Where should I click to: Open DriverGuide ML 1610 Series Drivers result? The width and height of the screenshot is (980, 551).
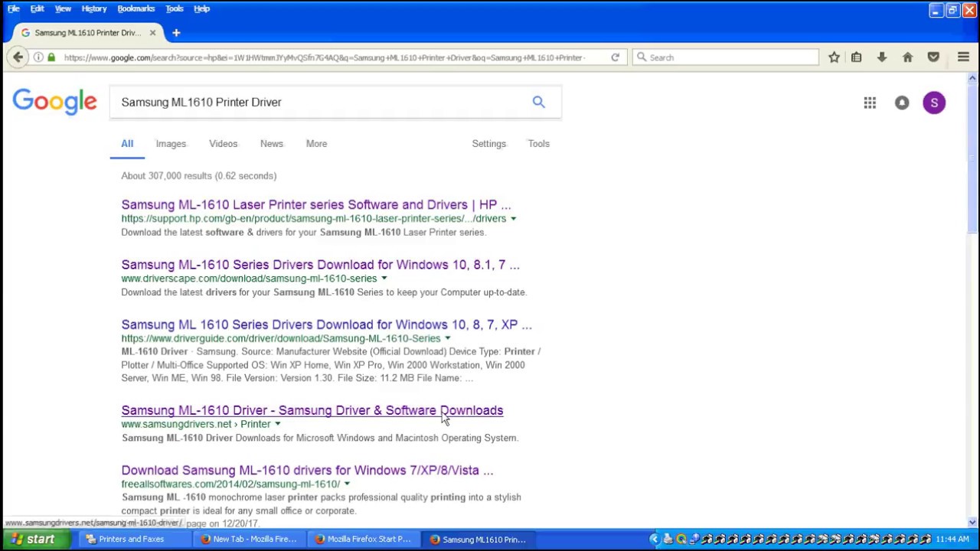[326, 324]
